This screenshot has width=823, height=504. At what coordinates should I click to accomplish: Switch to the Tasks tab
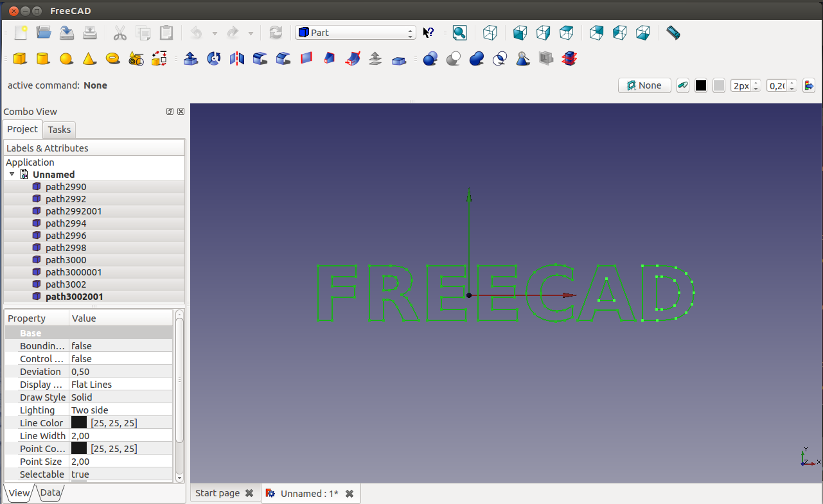coord(59,130)
